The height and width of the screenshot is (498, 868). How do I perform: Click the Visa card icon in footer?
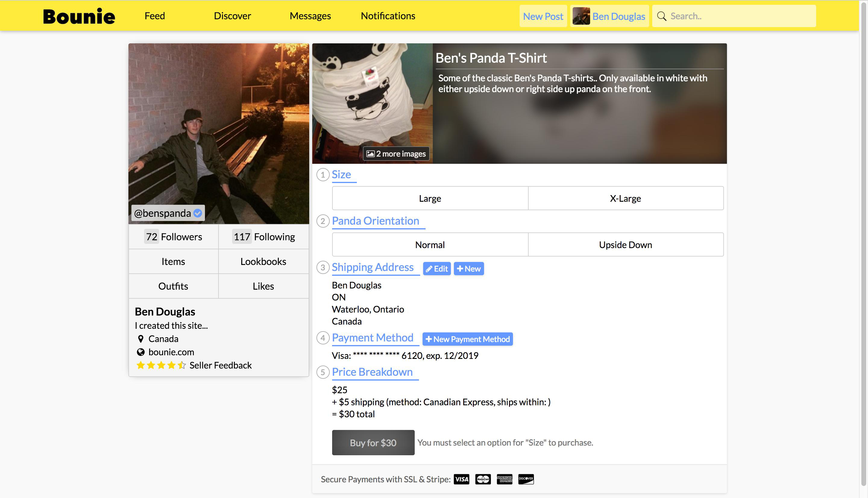pos(461,479)
